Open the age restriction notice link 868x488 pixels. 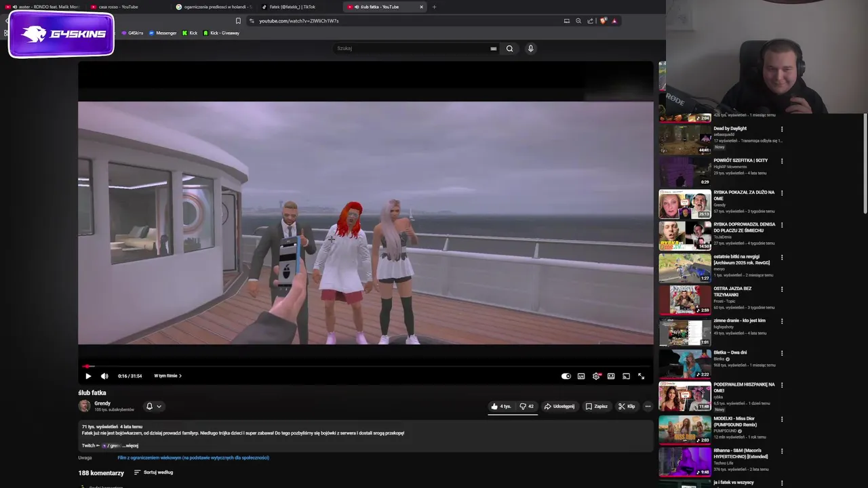(x=193, y=457)
